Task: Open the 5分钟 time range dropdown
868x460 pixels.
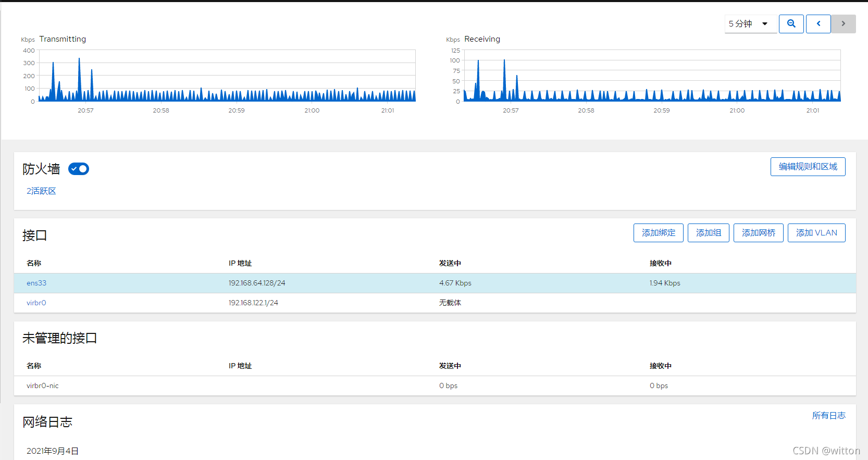Action: click(750, 24)
